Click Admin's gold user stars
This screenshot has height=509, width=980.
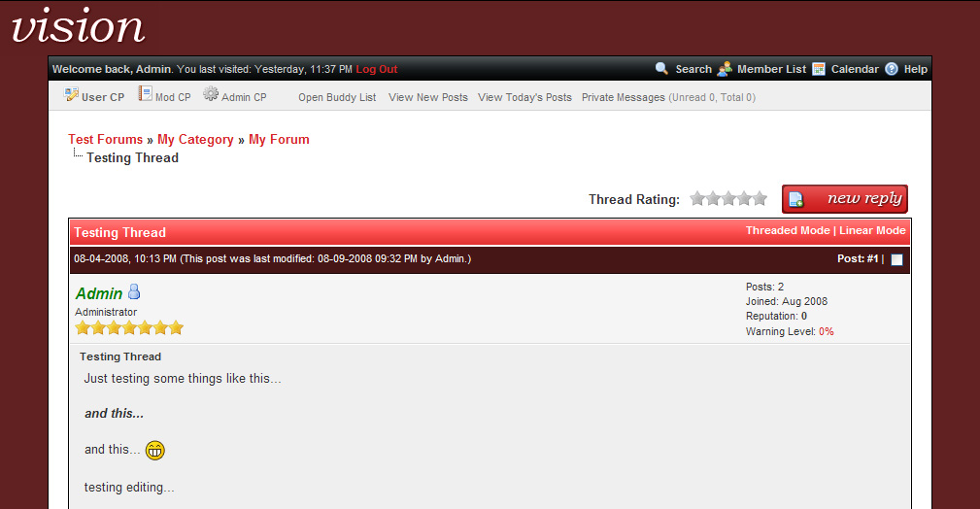coord(129,327)
